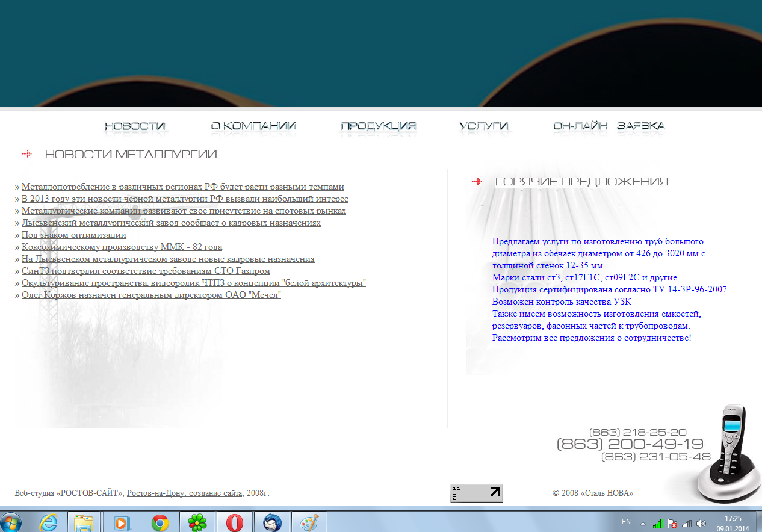The image size is (762, 532).
Task: Go to the Новости menu item
Action: (135, 126)
